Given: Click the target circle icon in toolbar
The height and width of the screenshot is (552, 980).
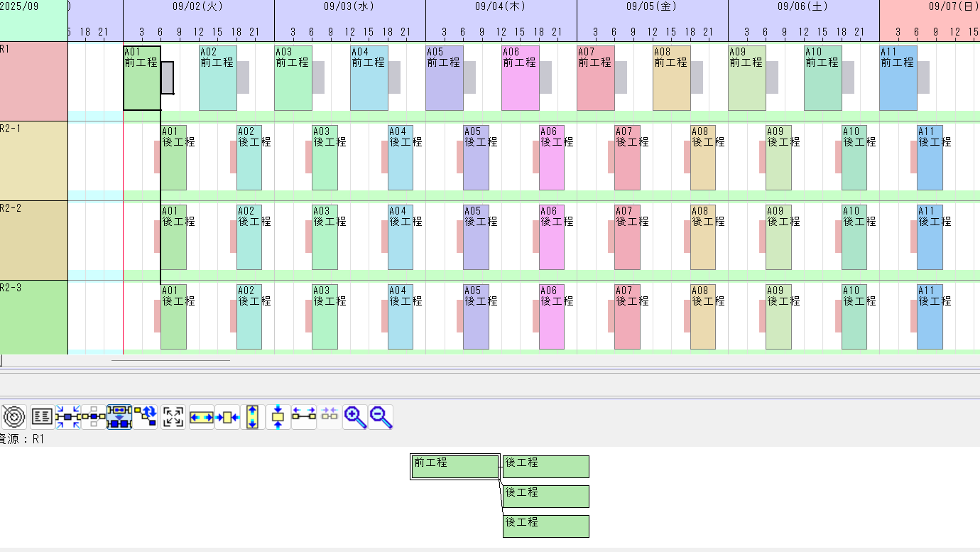Looking at the screenshot, I should [14, 416].
